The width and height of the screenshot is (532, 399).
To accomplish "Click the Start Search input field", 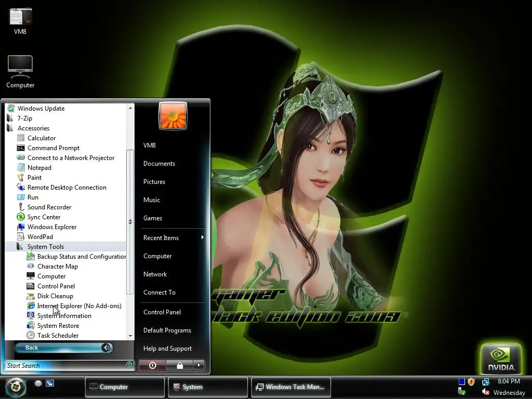I will point(65,365).
